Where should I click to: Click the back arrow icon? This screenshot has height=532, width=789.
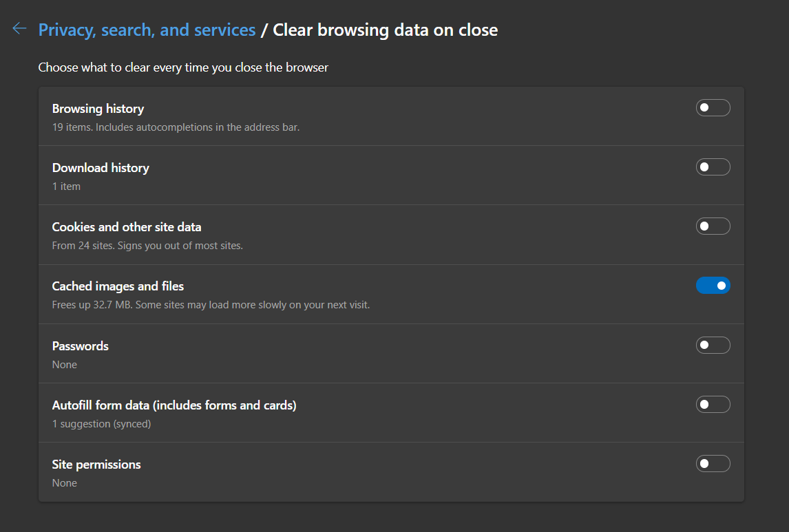(19, 28)
